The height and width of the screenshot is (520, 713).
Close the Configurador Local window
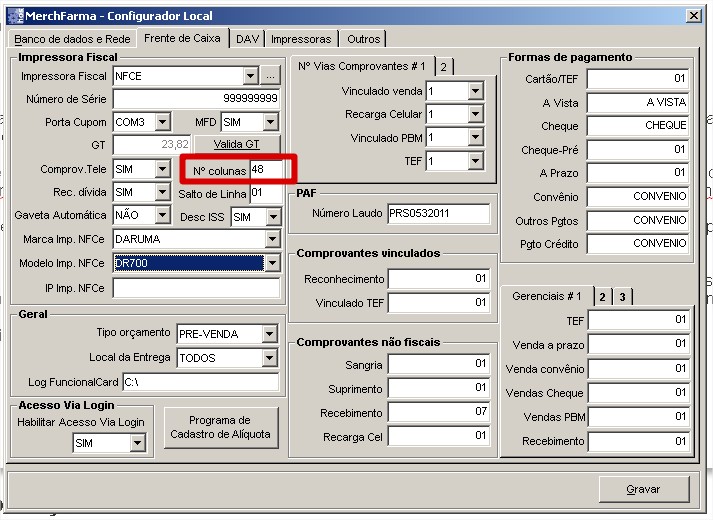(x=693, y=16)
